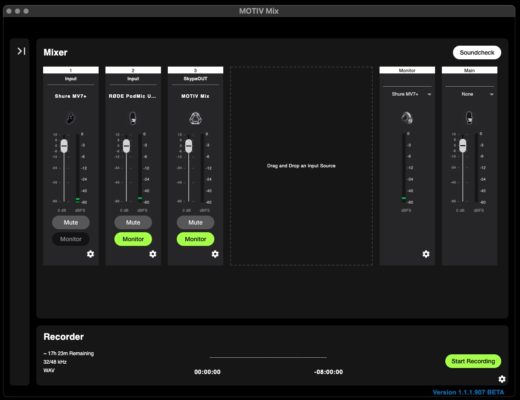
Task: Mute the MOTIV Mix channel
Action: tap(195, 222)
